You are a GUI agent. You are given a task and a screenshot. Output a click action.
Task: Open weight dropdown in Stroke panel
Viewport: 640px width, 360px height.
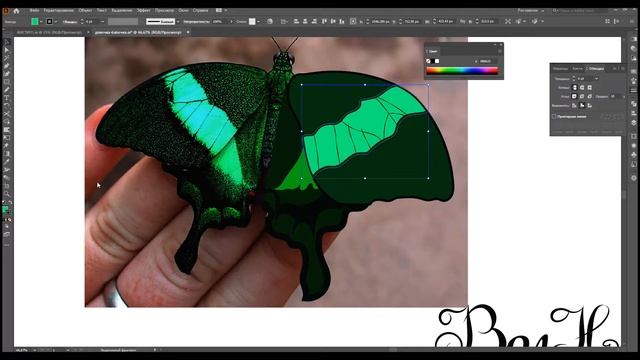pyautogui.click(x=596, y=78)
